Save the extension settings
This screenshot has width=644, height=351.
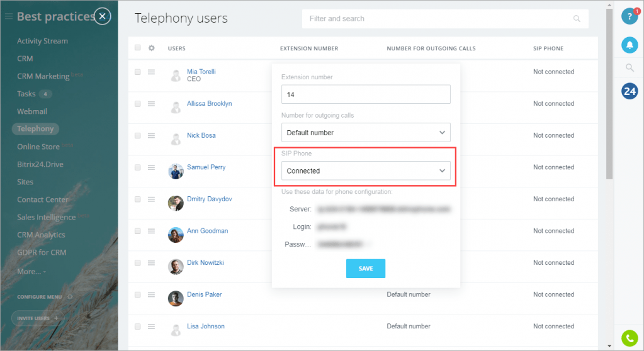(x=366, y=269)
